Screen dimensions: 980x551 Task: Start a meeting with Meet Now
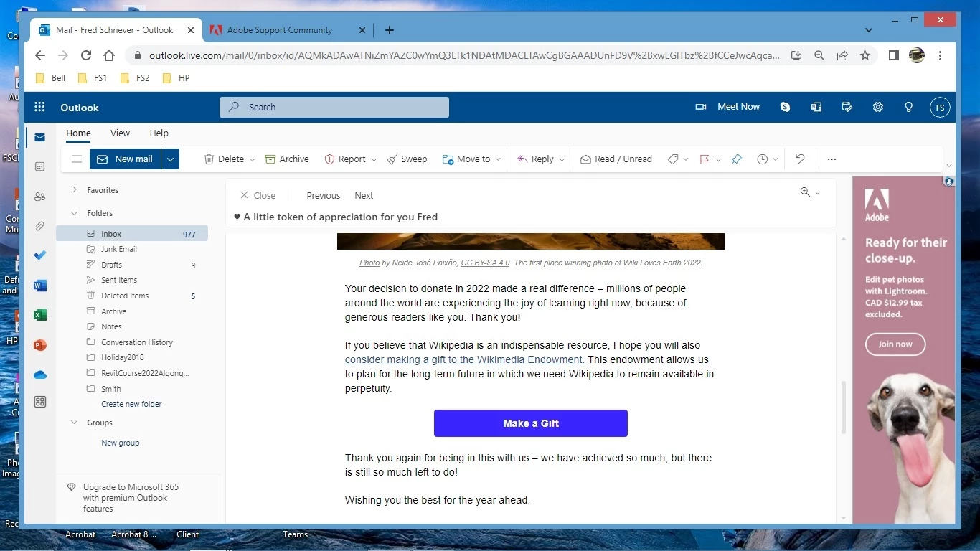click(x=727, y=107)
